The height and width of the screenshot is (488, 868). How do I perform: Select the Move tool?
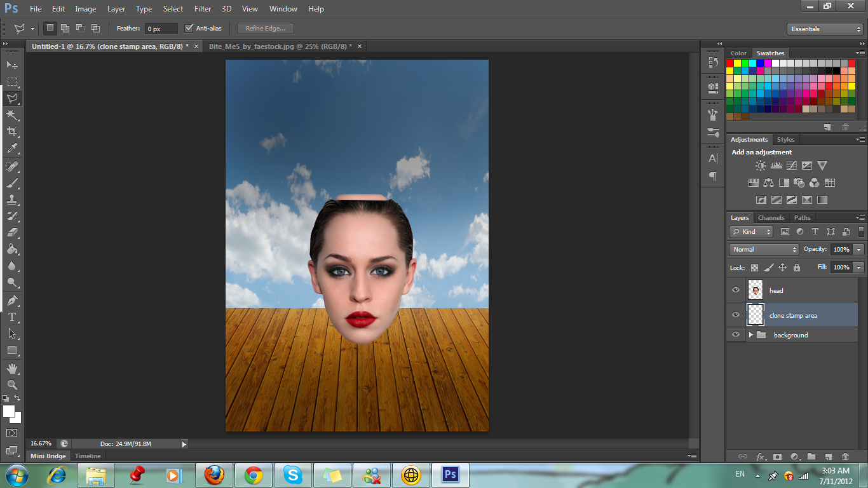(x=13, y=65)
